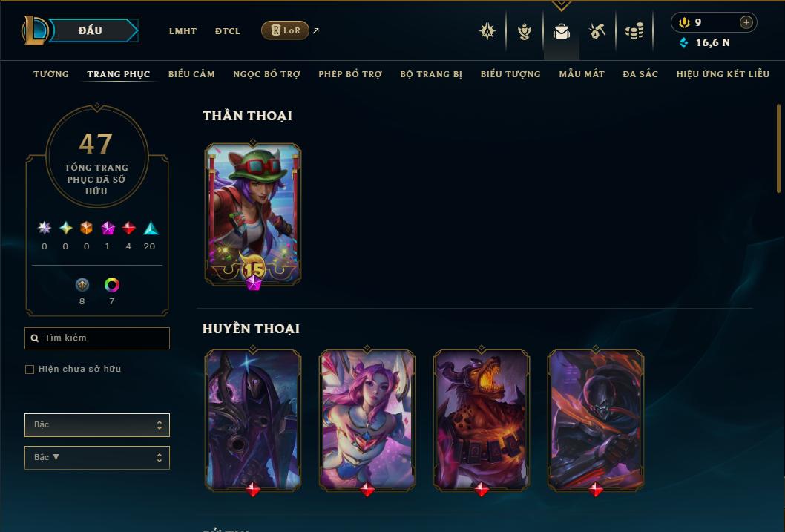
Task: Click the League logo icon
Action: click(35, 30)
